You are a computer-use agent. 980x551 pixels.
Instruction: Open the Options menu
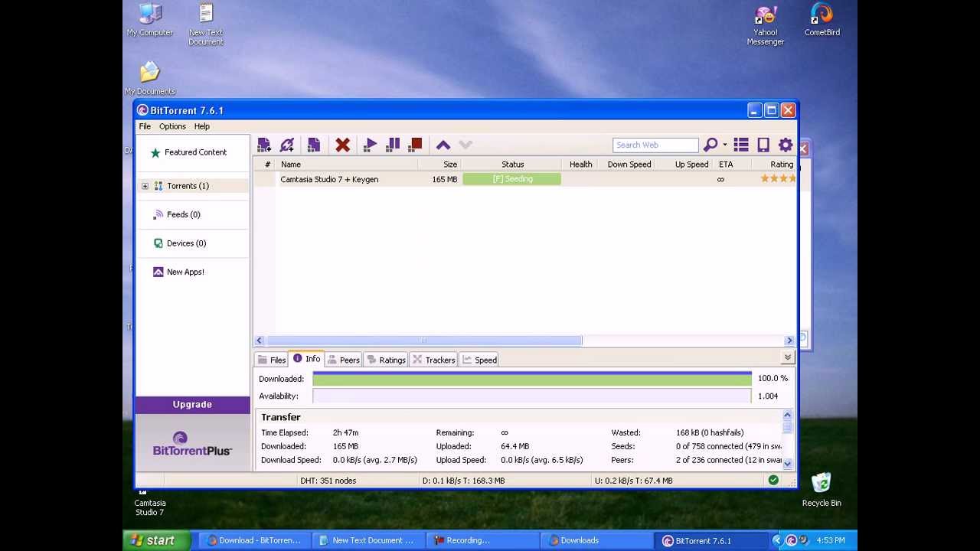pos(172,126)
